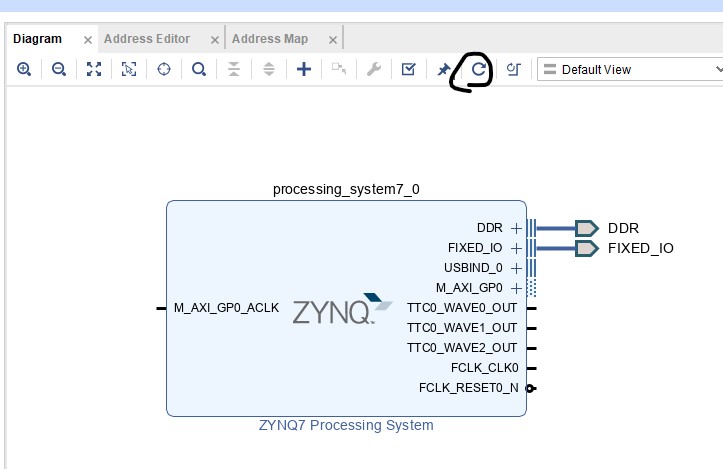Screen dimensions: 723x469
Task: Click the wrench customize block icon
Action: pos(374,70)
